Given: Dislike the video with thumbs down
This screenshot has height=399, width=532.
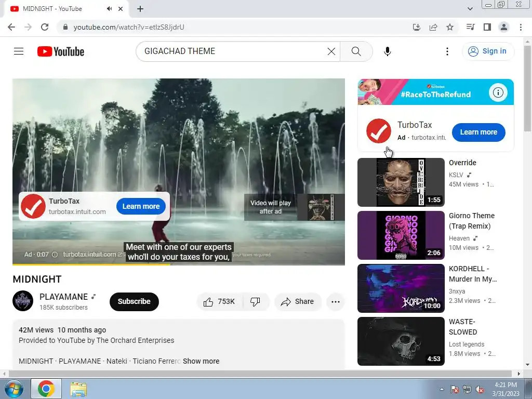Looking at the screenshot, I should click(256, 302).
